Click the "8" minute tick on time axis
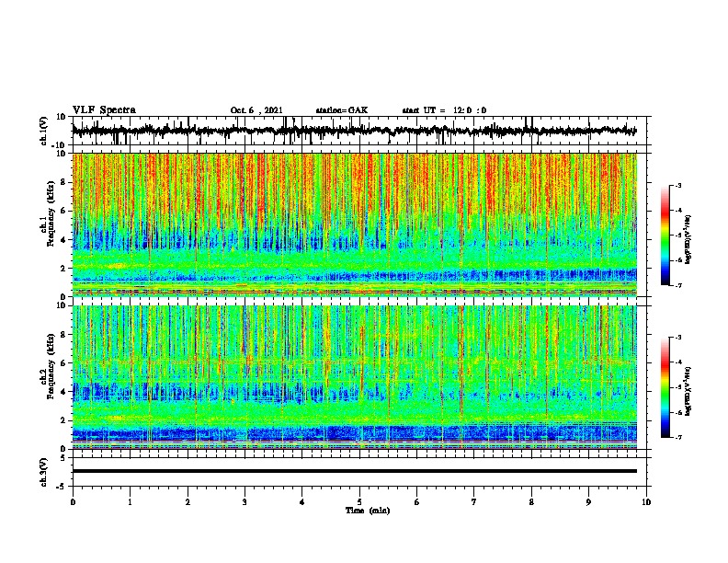The image size is (728, 563). coord(531,502)
